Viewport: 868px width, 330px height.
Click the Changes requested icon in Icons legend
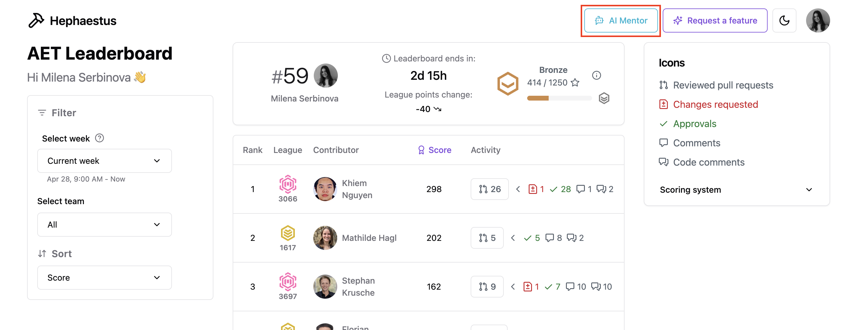pyautogui.click(x=663, y=104)
